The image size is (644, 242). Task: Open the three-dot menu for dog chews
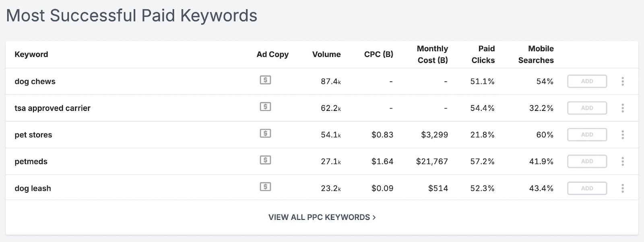coord(622,81)
